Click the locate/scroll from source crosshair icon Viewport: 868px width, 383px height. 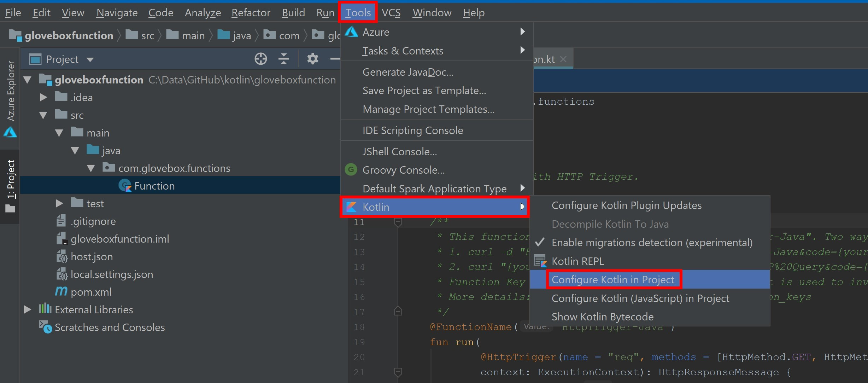coord(260,59)
